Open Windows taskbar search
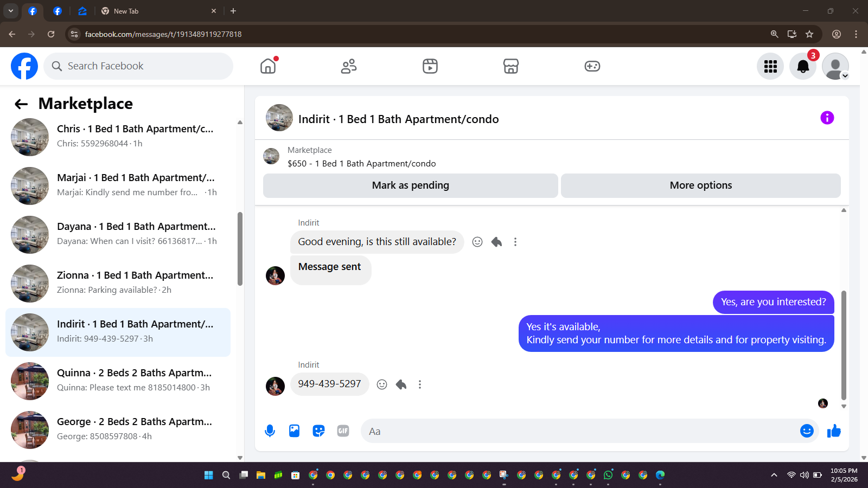The height and width of the screenshot is (488, 868). pyautogui.click(x=226, y=475)
